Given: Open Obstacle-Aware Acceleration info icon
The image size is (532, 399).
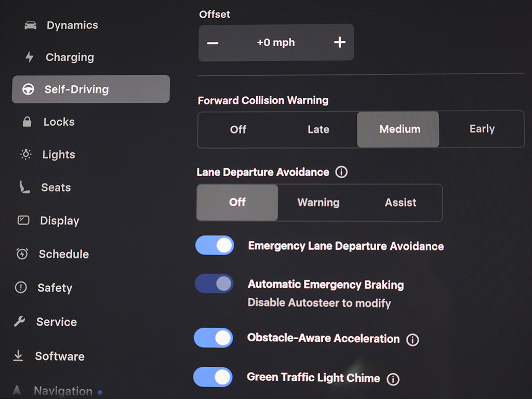Looking at the screenshot, I should 413,339.
